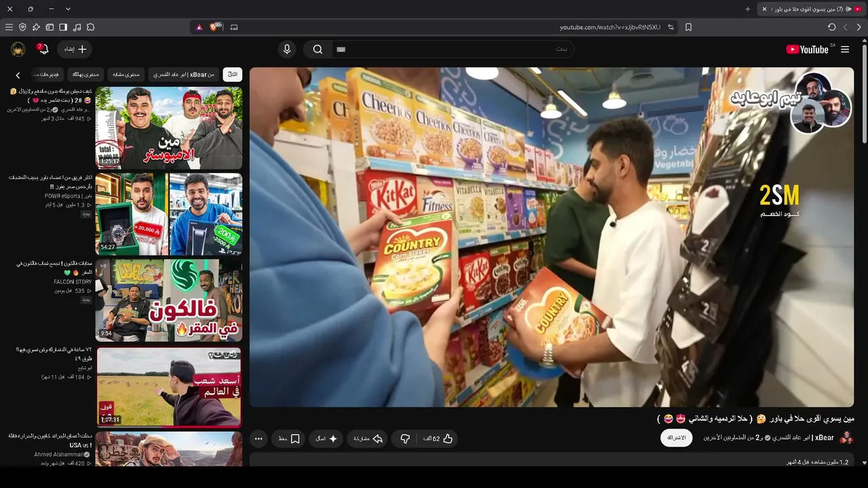Open the مين الامبوستر video thumbnail
Viewport: 868px width, 488px height.
click(x=169, y=127)
